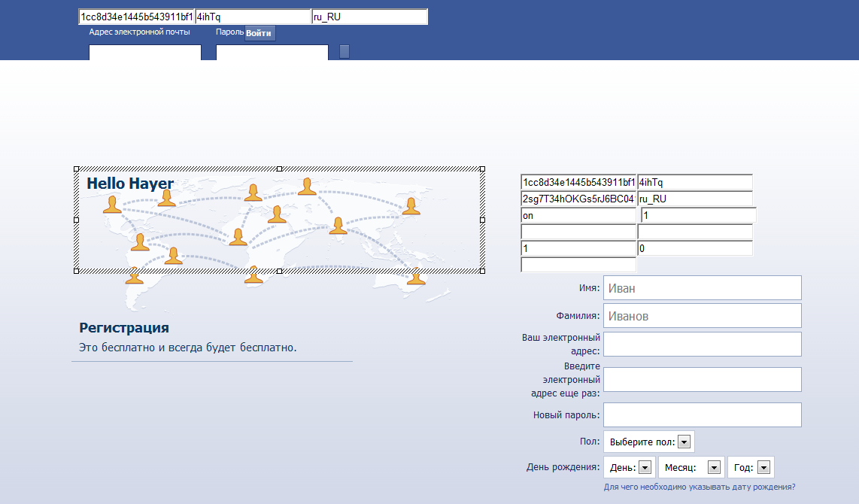Select the world map image with user icons
The width and height of the screenshot is (859, 504).
[279, 220]
